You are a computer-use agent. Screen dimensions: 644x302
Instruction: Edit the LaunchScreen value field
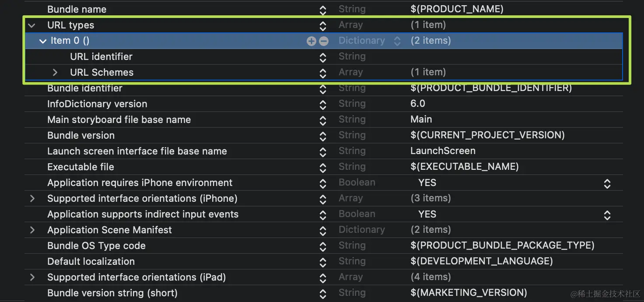point(443,151)
